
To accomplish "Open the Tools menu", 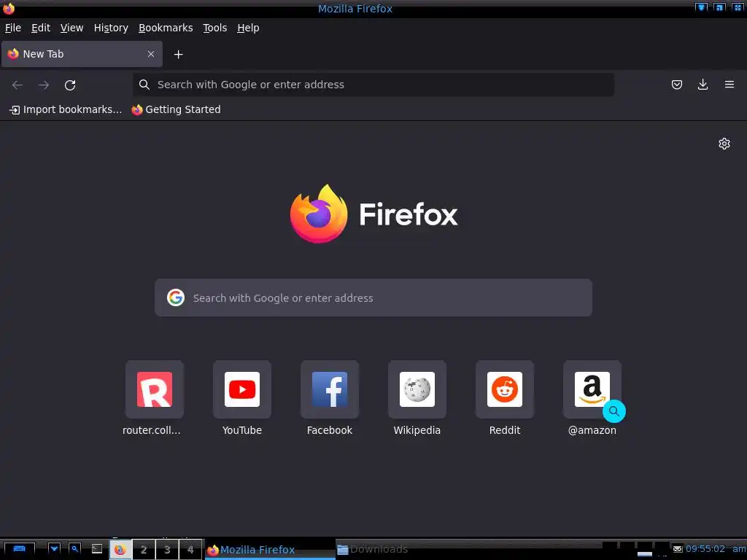I will point(214,28).
